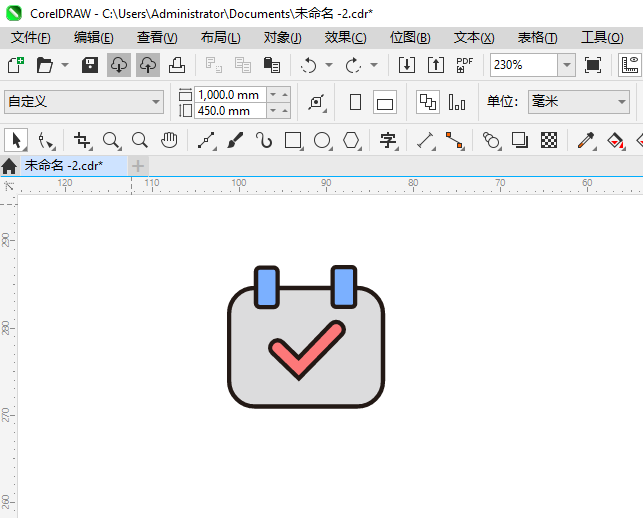Select the Pick tool

click(x=16, y=140)
